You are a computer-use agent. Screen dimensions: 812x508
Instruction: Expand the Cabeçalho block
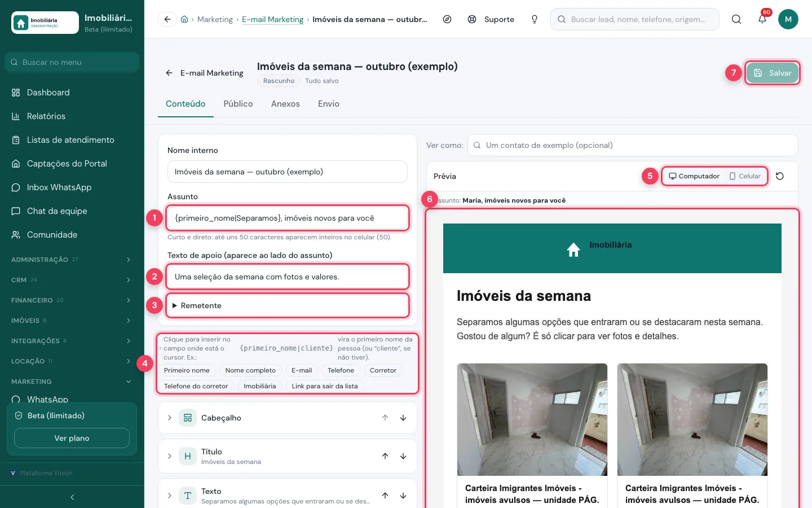pos(169,418)
